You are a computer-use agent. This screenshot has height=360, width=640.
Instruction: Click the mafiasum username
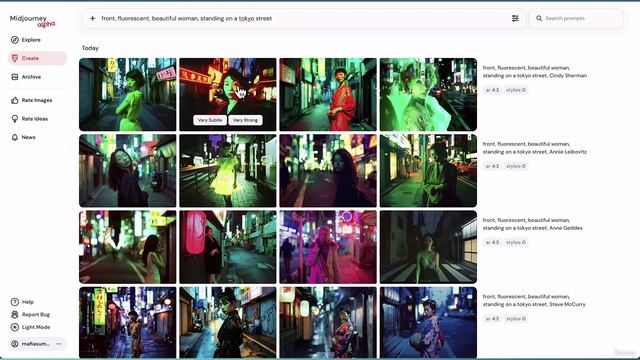[x=36, y=344]
